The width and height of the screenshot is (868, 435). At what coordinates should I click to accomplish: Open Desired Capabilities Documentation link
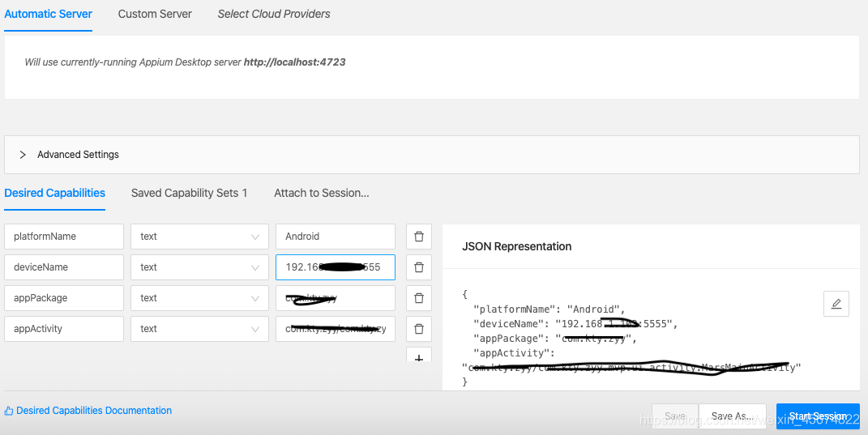88,411
